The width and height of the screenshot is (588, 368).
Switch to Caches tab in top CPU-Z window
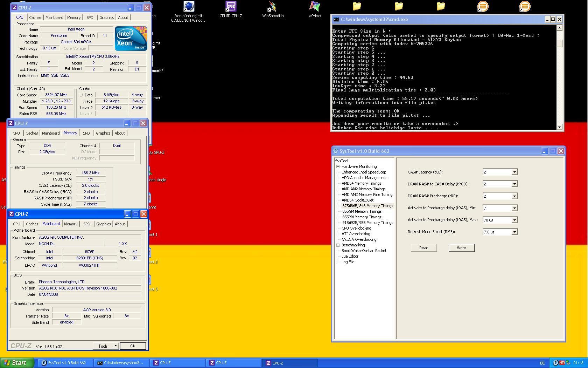pos(35,18)
